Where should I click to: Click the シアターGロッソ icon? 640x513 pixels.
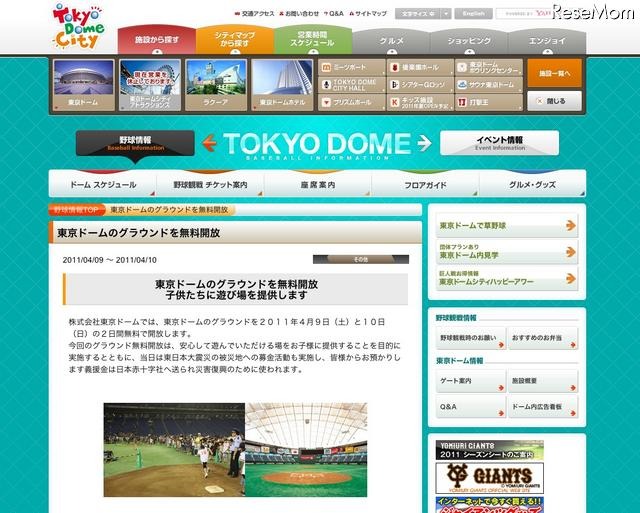point(394,85)
